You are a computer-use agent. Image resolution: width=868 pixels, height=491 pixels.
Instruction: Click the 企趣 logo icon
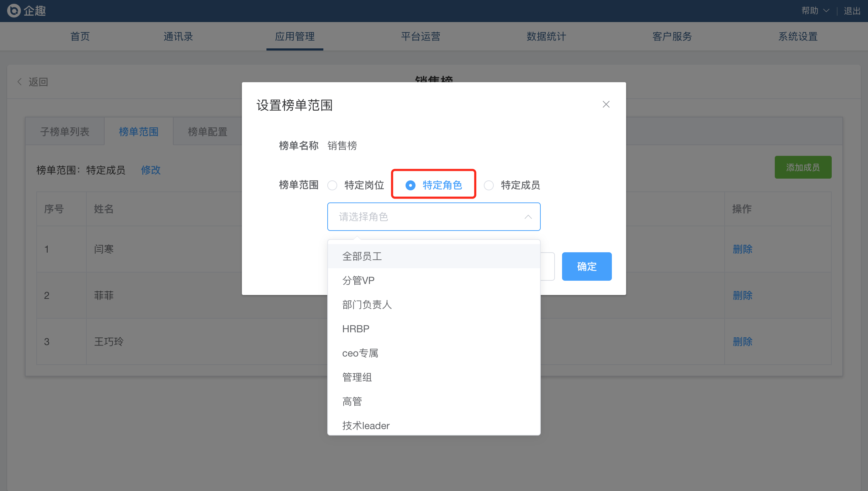coord(14,11)
